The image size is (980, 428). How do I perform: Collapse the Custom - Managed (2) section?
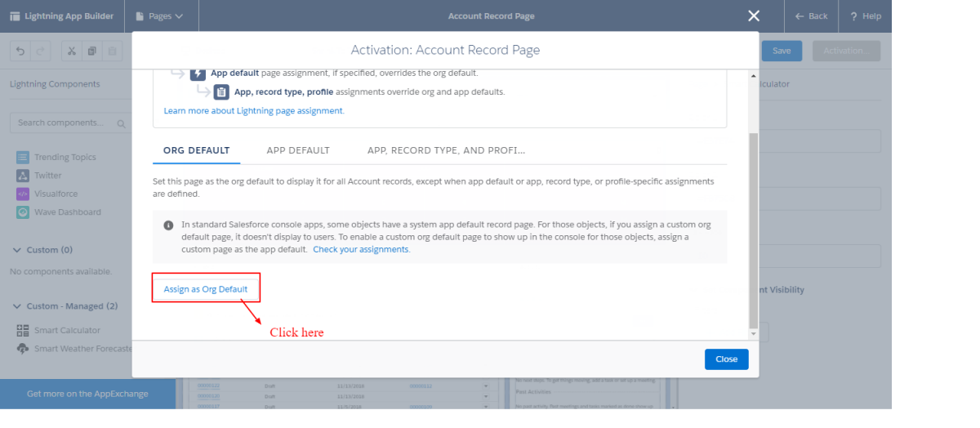(66, 306)
